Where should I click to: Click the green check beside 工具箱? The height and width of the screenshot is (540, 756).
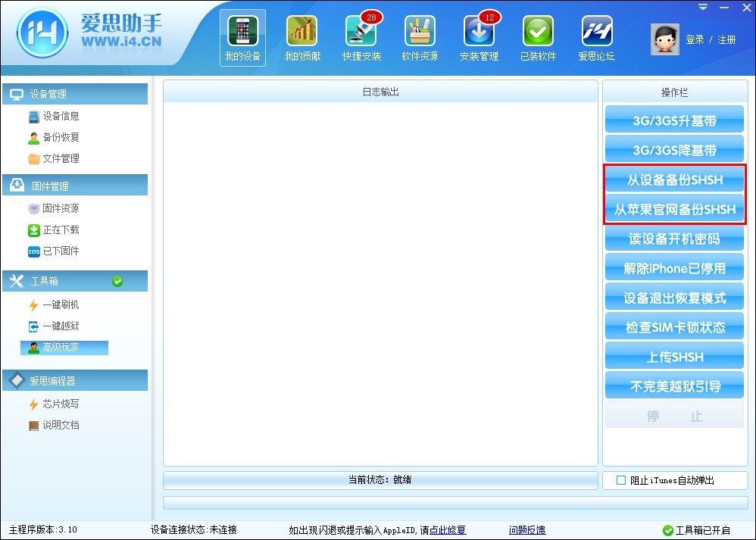click(x=117, y=281)
